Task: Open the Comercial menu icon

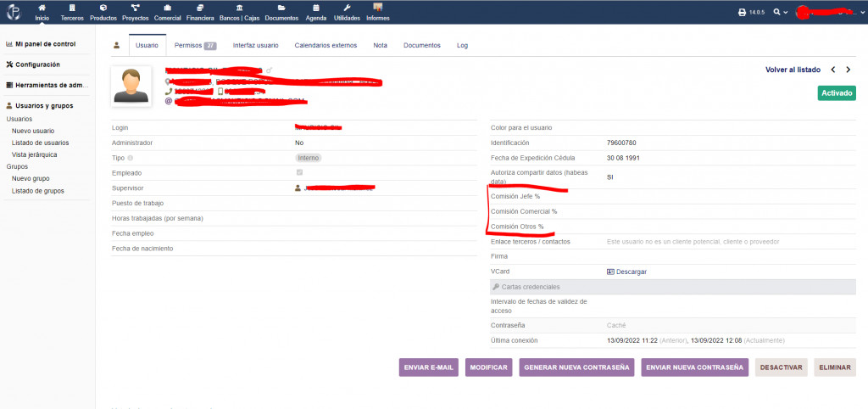Action: (167, 8)
